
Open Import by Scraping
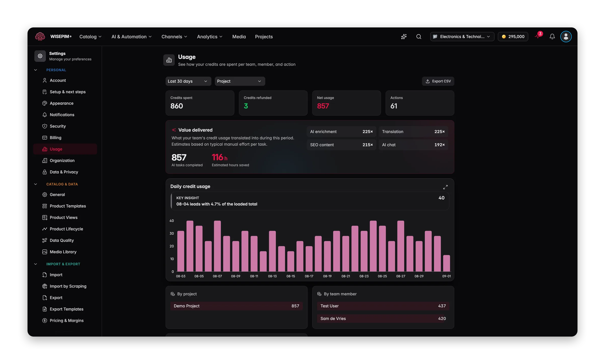[65, 286]
